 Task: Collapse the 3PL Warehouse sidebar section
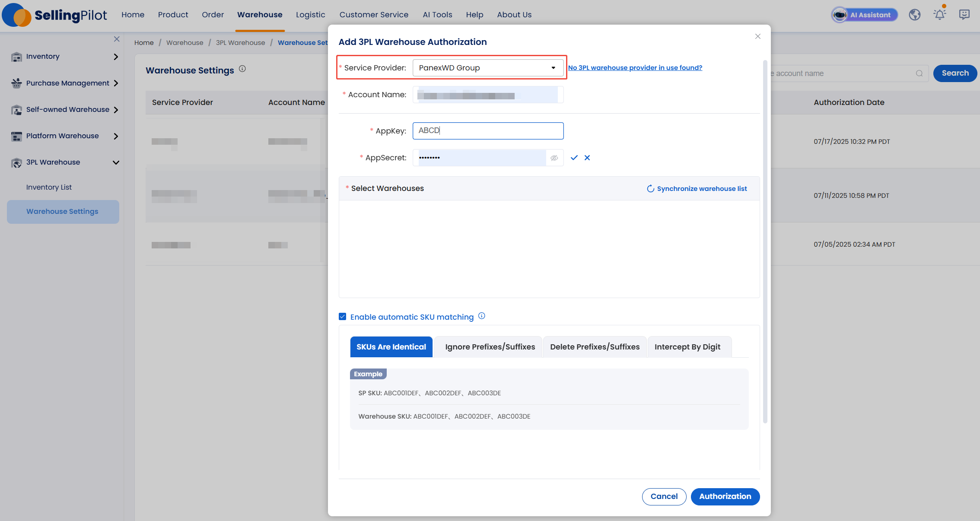click(x=65, y=162)
